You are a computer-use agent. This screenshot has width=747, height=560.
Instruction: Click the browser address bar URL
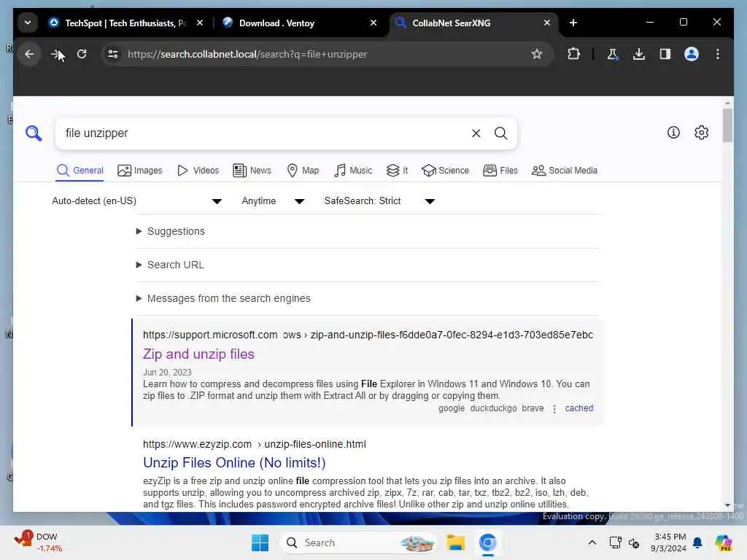tap(247, 54)
